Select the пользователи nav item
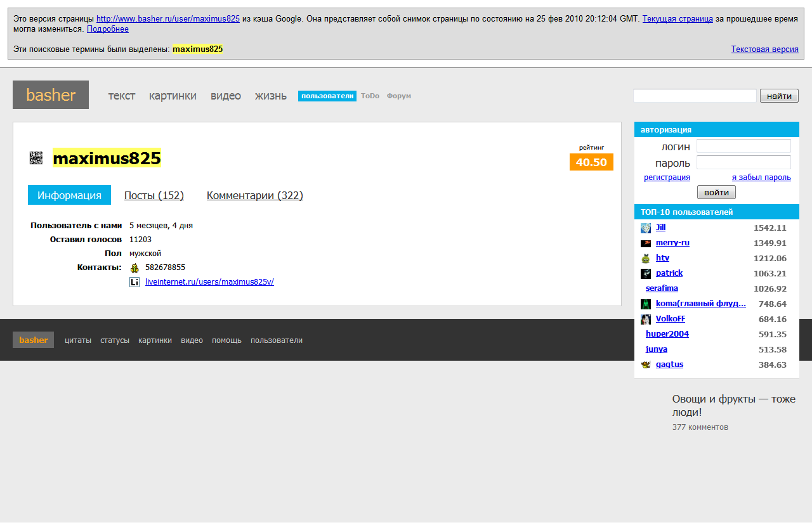This screenshot has height=523, width=812. point(327,96)
